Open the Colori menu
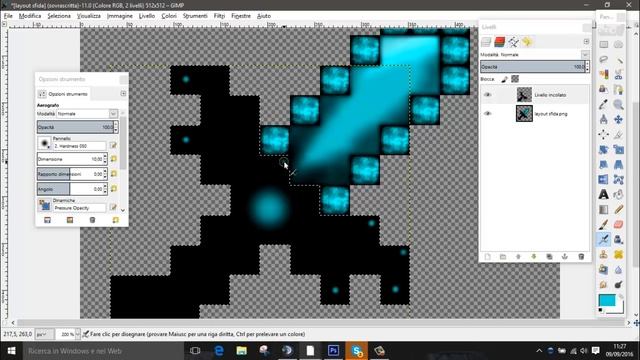The width and height of the screenshot is (640, 360). [x=169, y=16]
